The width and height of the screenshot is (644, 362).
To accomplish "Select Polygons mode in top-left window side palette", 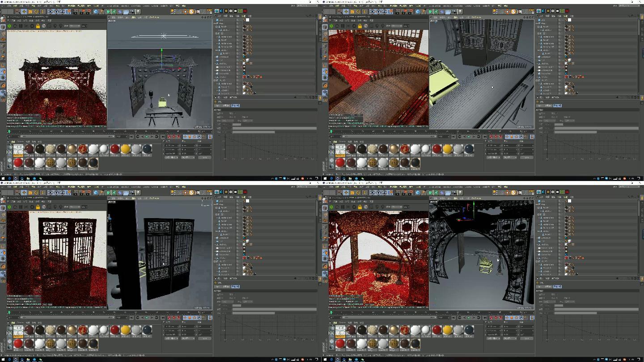I will click(x=3, y=57).
